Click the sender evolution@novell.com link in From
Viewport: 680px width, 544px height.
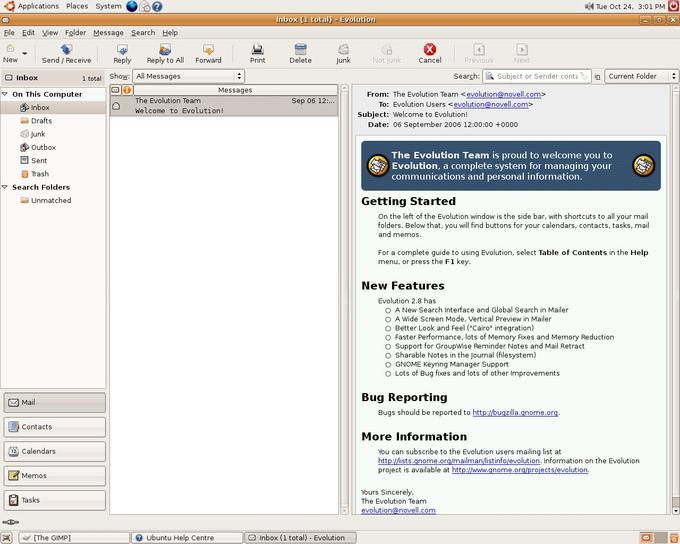503,94
